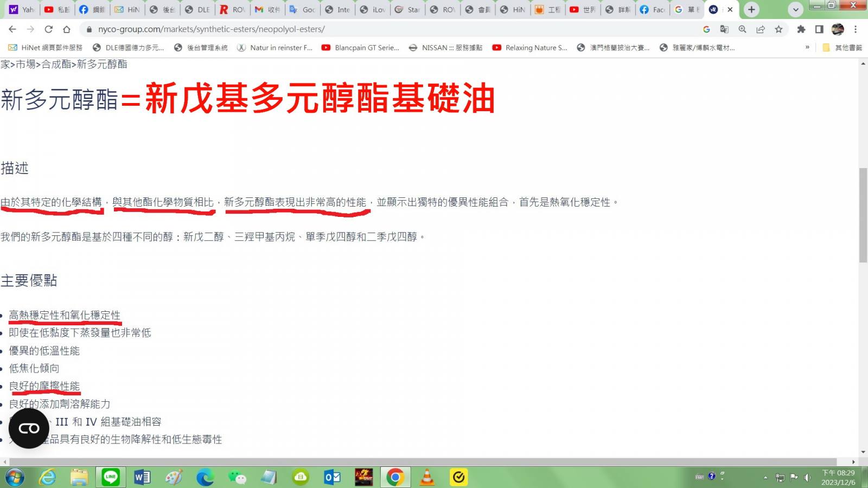Viewport: 868px width, 488px height.
Task: Click the page vertical scrollbar thumb
Action: point(863,215)
